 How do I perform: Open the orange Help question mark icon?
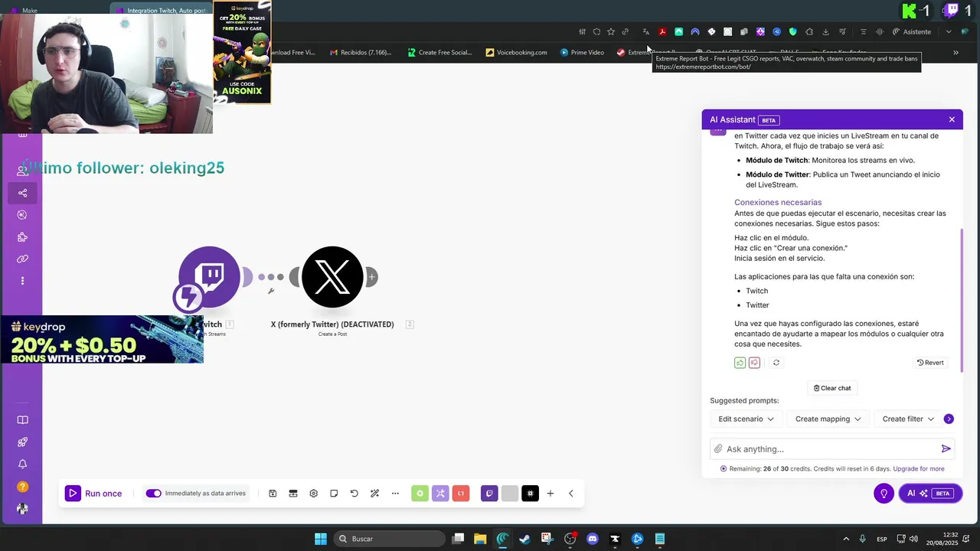pos(22,487)
